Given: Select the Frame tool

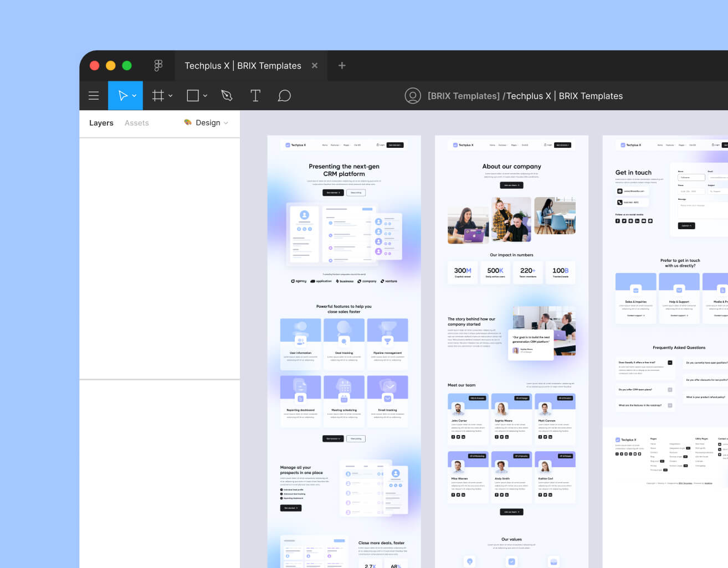Looking at the screenshot, I should (x=158, y=95).
